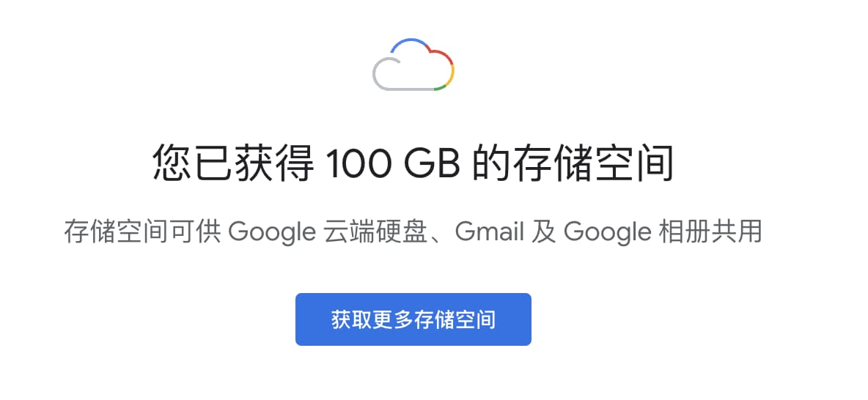
Task: Click the subtitle starting with 存储空间可供
Action: tap(413, 232)
